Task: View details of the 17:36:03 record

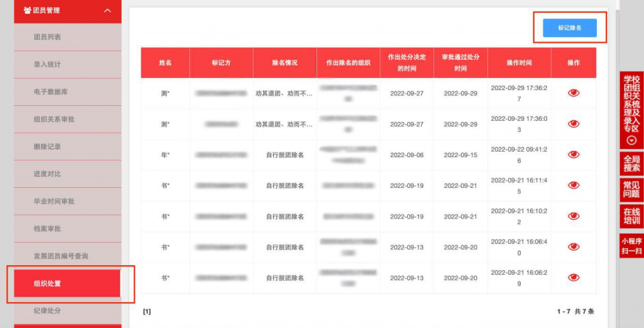Action: tap(573, 124)
